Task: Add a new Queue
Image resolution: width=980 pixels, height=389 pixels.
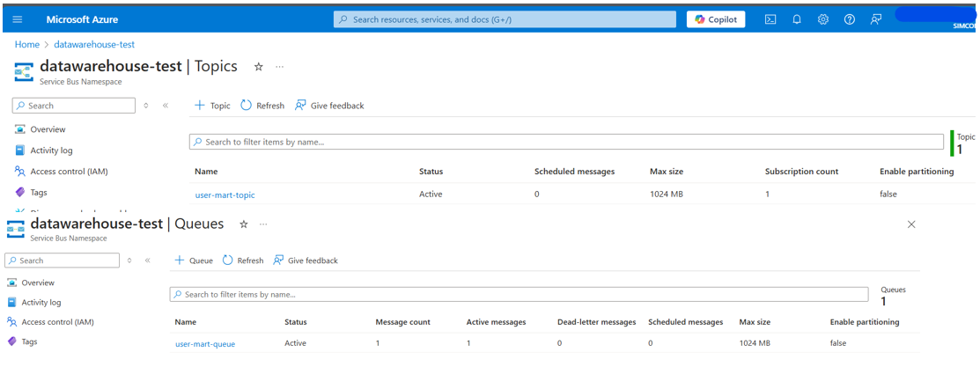Action: tap(194, 261)
